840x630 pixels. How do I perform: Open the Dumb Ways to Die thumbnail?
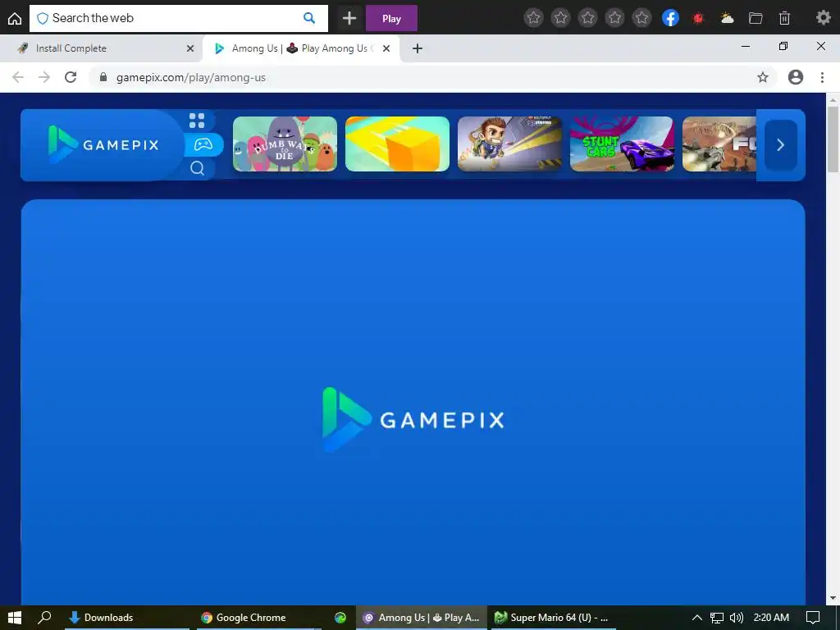pyautogui.click(x=285, y=144)
